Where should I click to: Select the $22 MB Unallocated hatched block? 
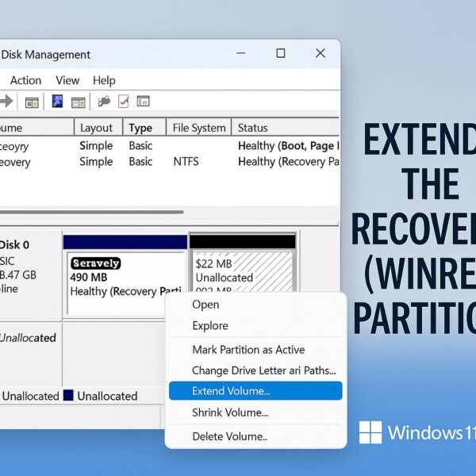coord(243,263)
